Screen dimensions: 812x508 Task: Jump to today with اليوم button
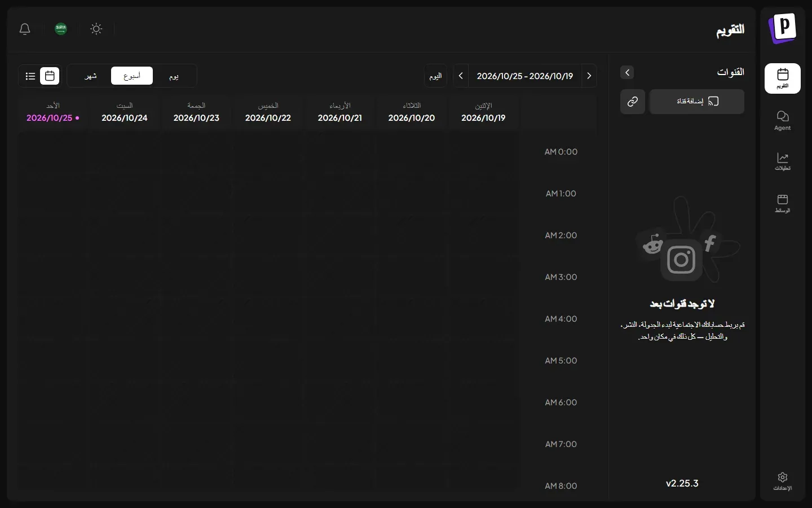click(x=435, y=76)
